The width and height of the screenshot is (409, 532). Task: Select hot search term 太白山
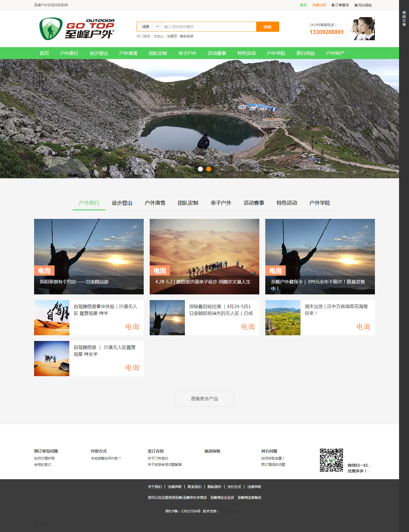(159, 36)
